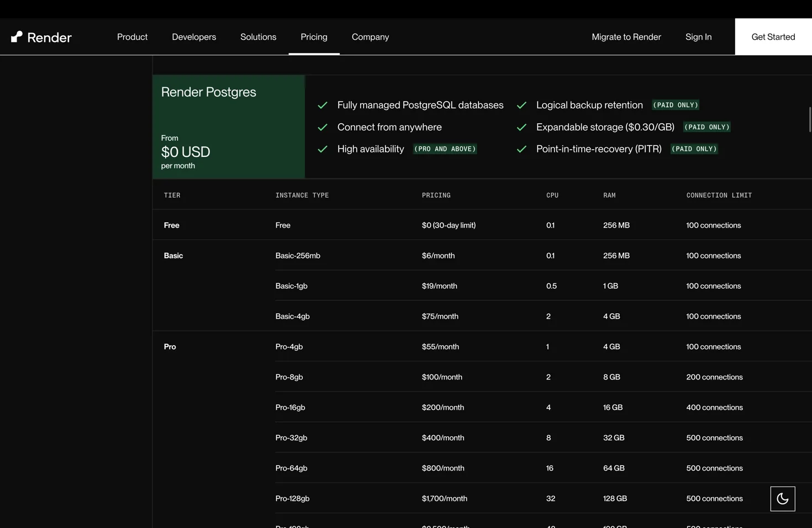Click the Sign In link
This screenshot has width=812, height=528.
click(698, 37)
